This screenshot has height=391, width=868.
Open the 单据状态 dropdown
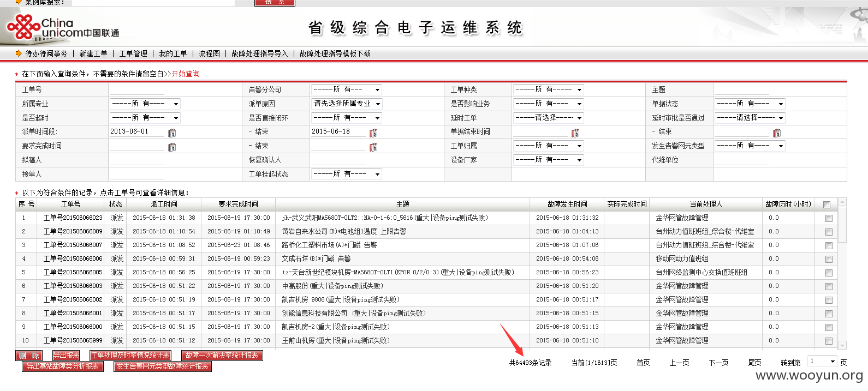pos(750,104)
